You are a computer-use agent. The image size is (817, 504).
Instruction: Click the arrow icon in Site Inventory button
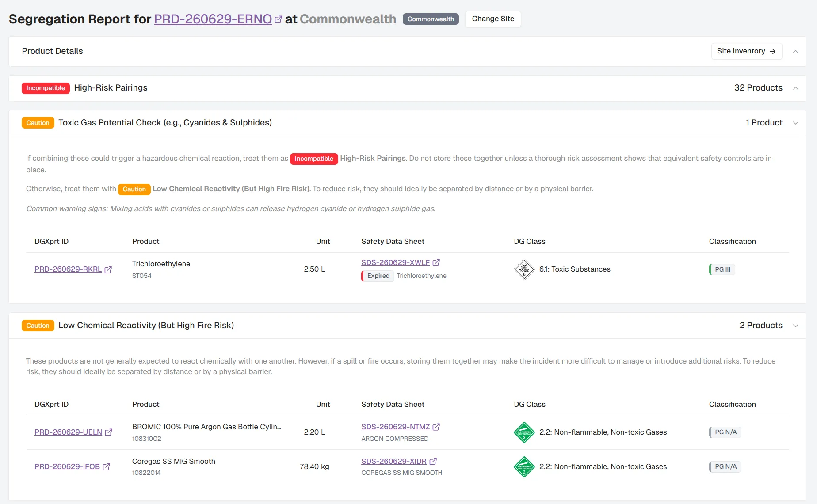coord(773,51)
